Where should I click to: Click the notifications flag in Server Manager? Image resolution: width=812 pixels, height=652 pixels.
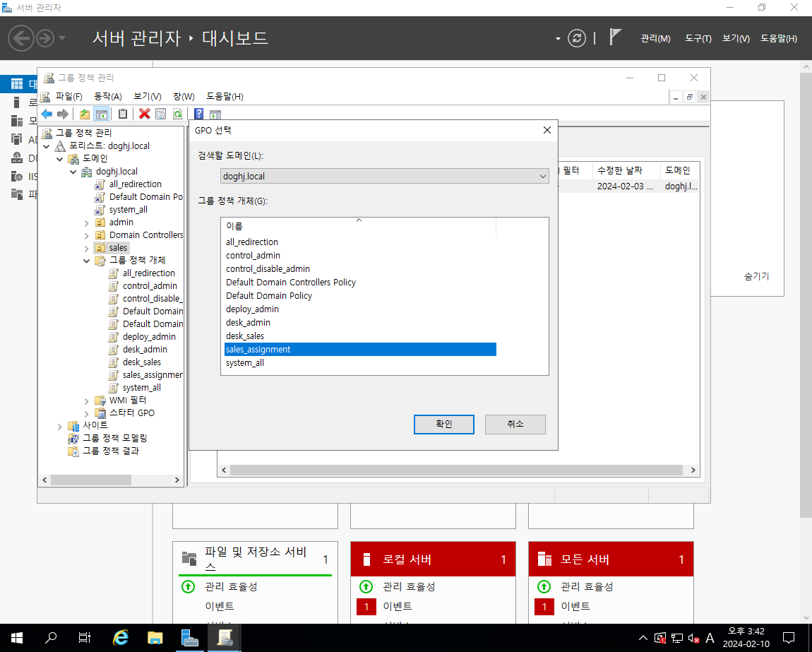pyautogui.click(x=615, y=37)
